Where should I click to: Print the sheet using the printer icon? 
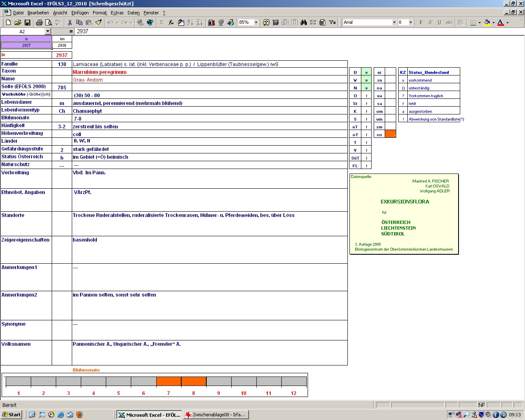coord(39,23)
